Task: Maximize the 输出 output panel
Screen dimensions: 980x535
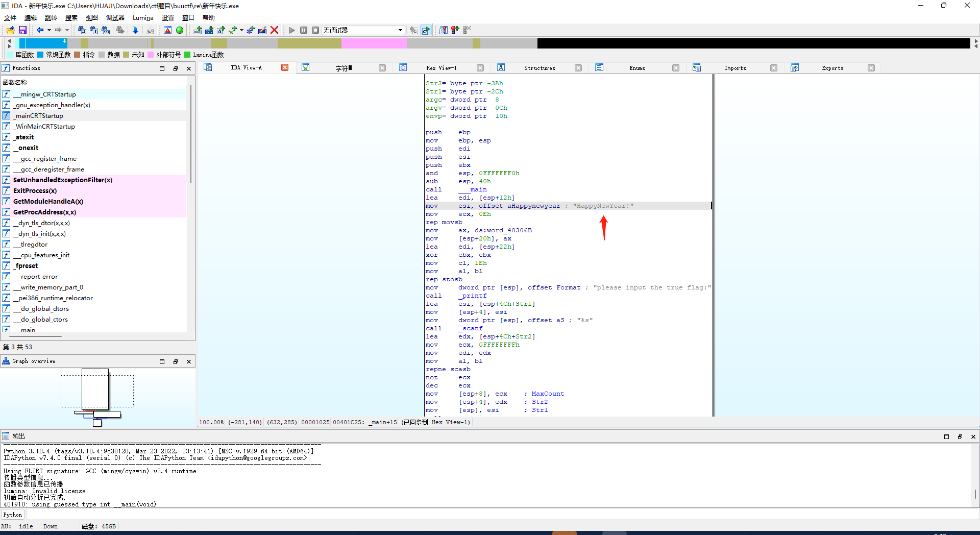Action: (x=946, y=436)
